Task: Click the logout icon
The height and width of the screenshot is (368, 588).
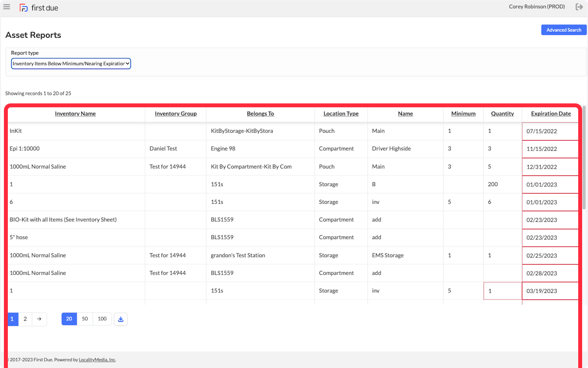Action: point(579,7)
